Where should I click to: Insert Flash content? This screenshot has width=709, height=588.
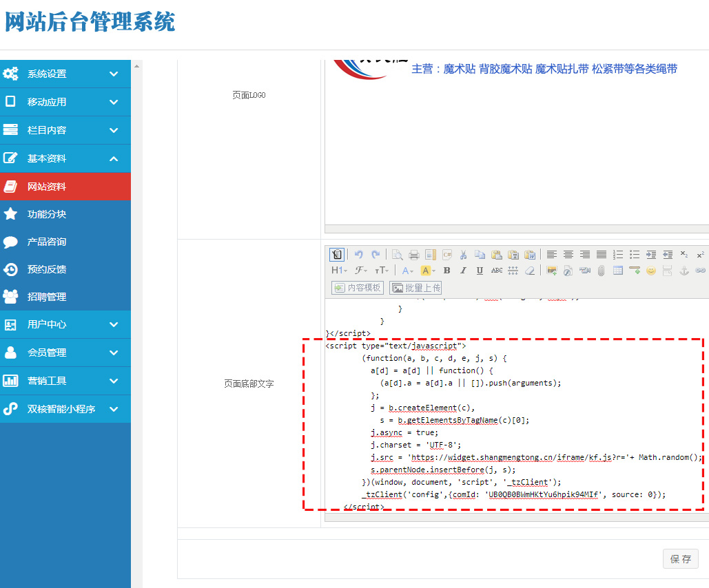click(x=568, y=271)
